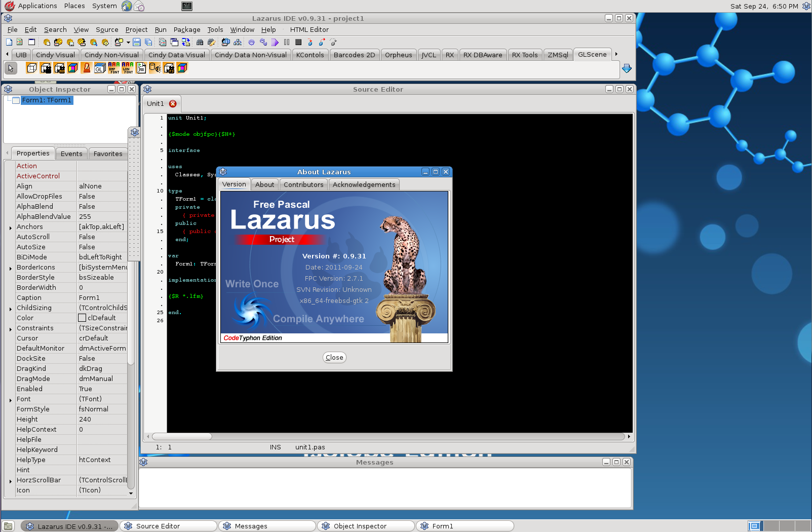Switch to Messages window in taskbar
812x532 pixels.
click(x=267, y=526)
